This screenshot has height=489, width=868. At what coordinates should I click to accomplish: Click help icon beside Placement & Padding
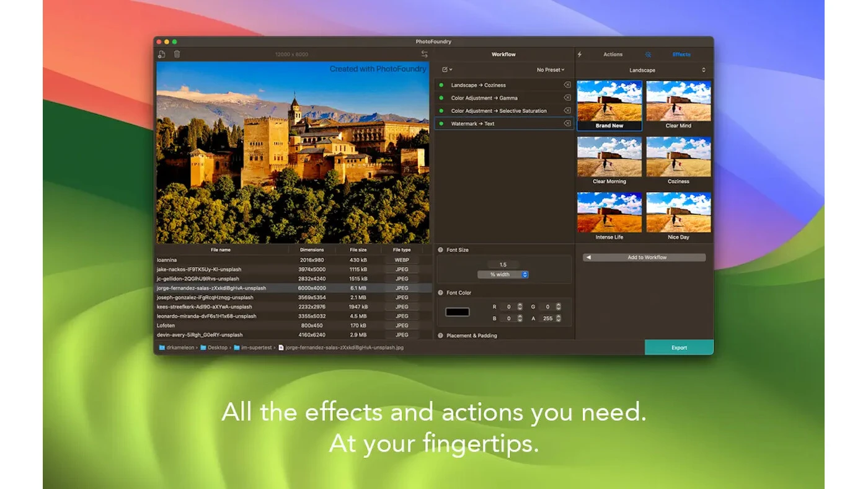click(x=440, y=336)
